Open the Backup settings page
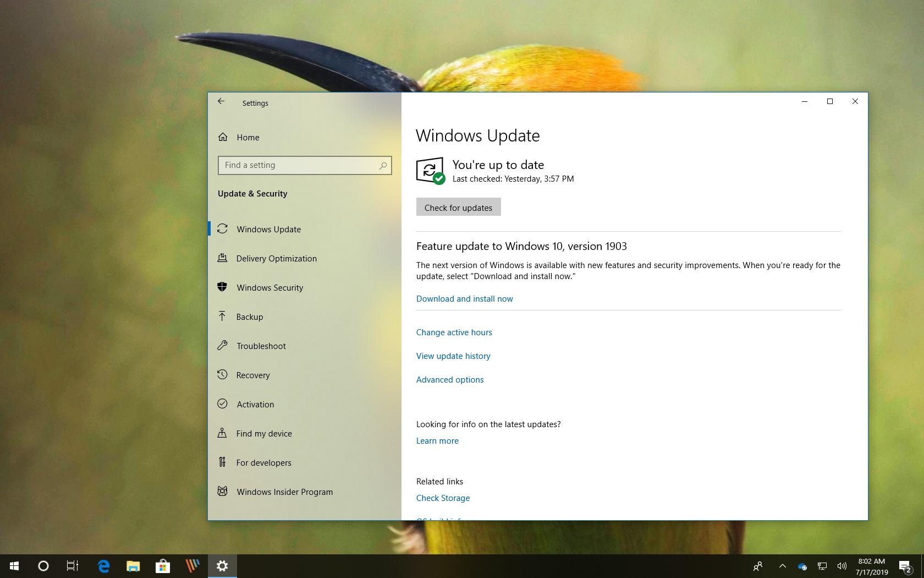The width and height of the screenshot is (924, 578). pos(305,317)
